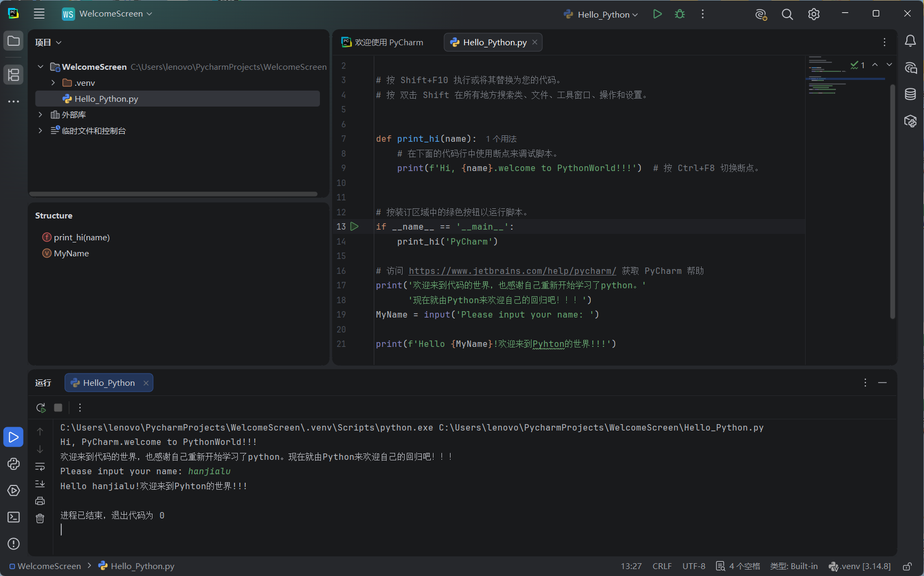
Task: Run Hello_Python with the green play icon
Action: click(657, 14)
